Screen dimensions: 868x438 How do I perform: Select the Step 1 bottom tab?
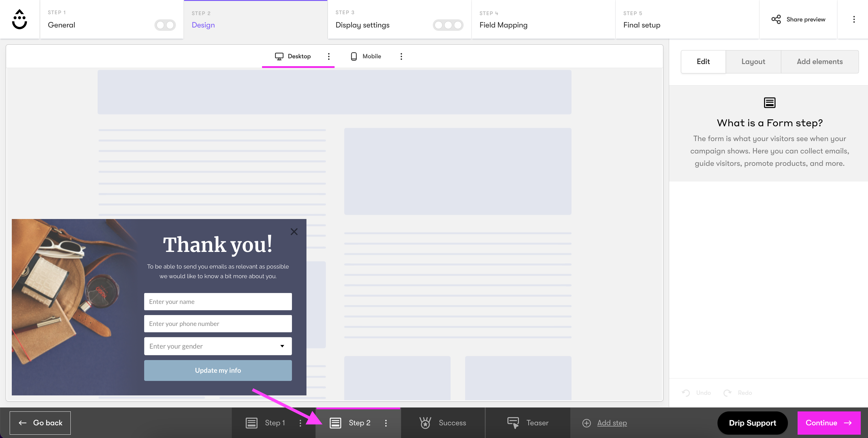pyautogui.click(x=274, y=423)
